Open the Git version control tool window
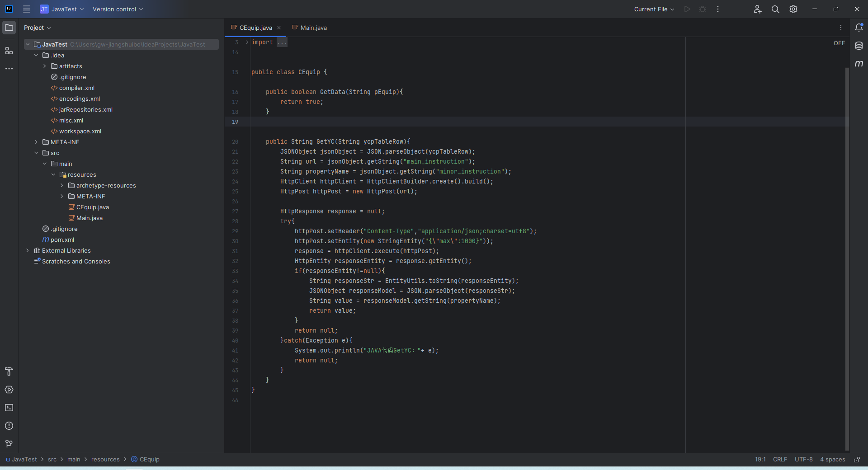Viewport: 868px width, 470px height. tap(9, 444)
